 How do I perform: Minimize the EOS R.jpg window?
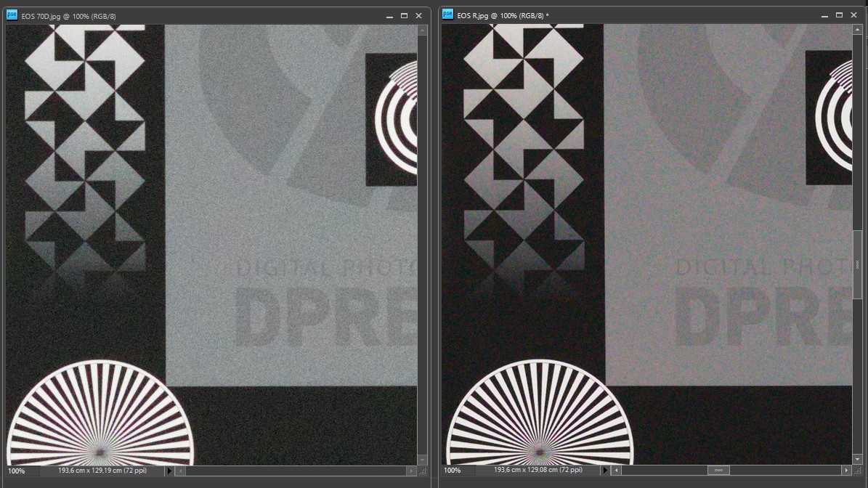coord(825,15)
